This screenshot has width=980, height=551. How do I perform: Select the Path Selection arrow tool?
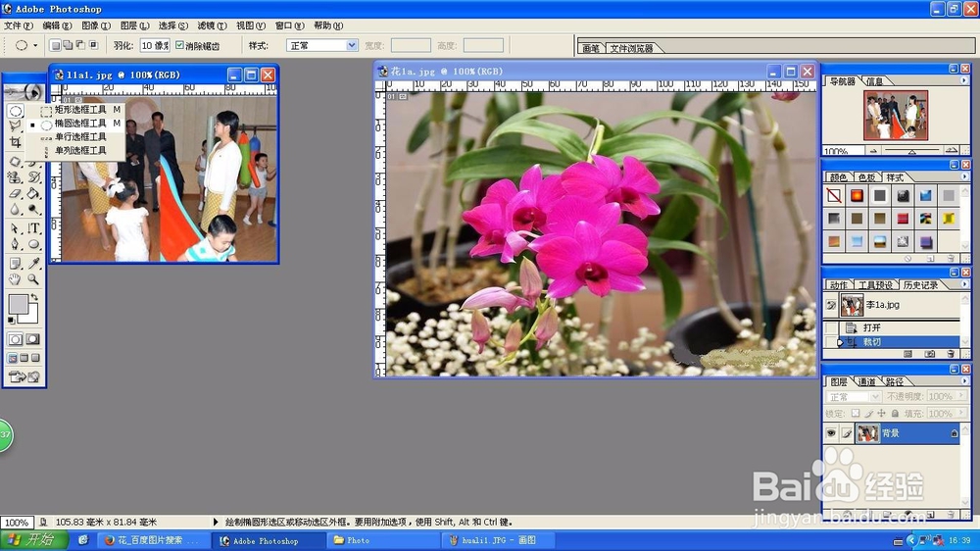[x=16, y=228]
